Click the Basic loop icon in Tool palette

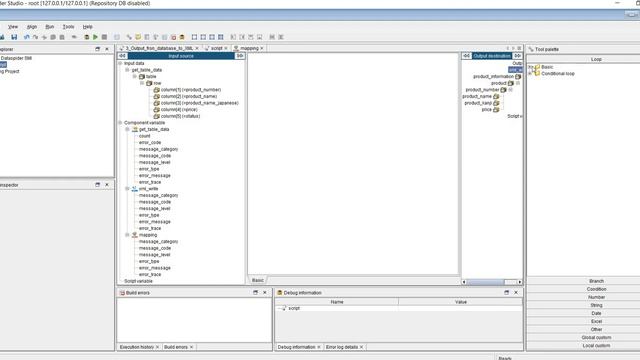(x=537, y=67)
